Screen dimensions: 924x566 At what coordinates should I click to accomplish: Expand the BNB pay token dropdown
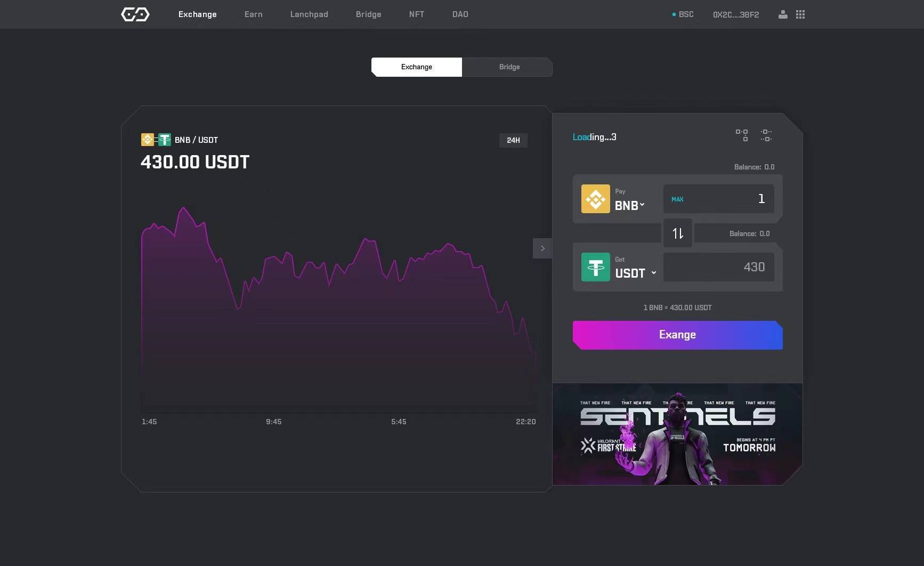coord(630,205)
